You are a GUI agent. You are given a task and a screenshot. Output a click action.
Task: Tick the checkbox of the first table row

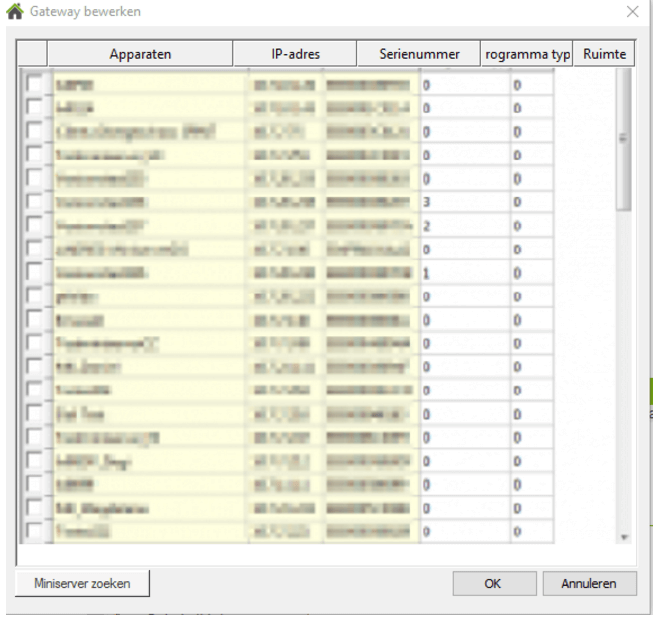34,86
